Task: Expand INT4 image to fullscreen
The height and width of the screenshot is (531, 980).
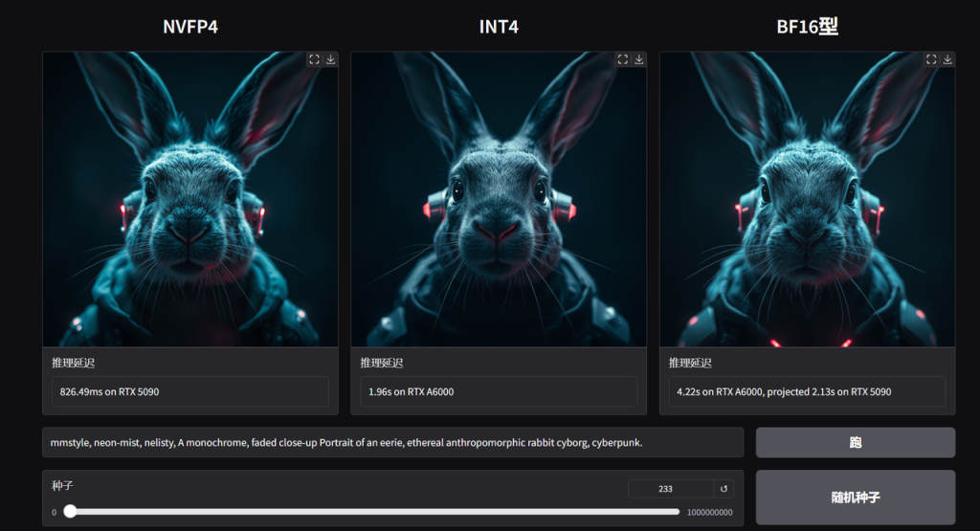Action: tap(623, 59)
